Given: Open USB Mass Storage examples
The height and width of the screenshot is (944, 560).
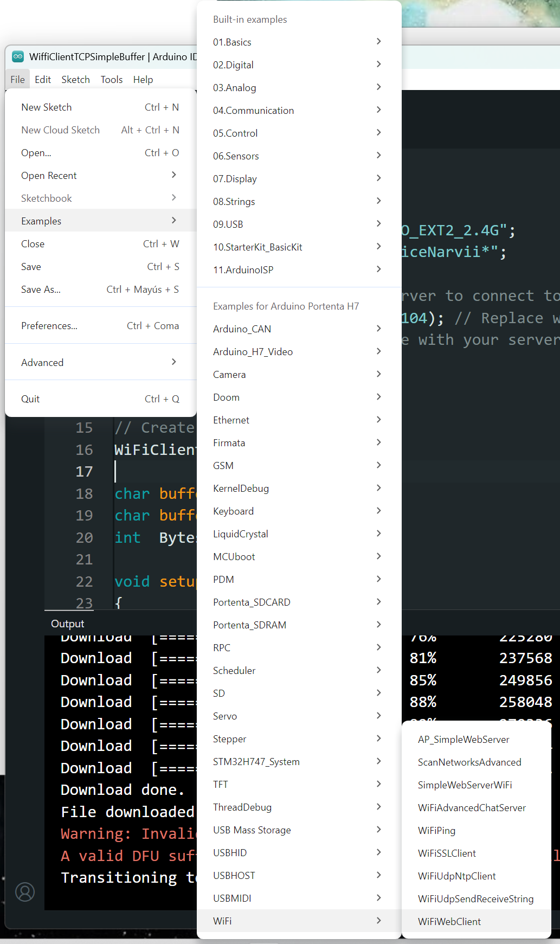Looking at the screenshot, I should (x=299, y=830).
